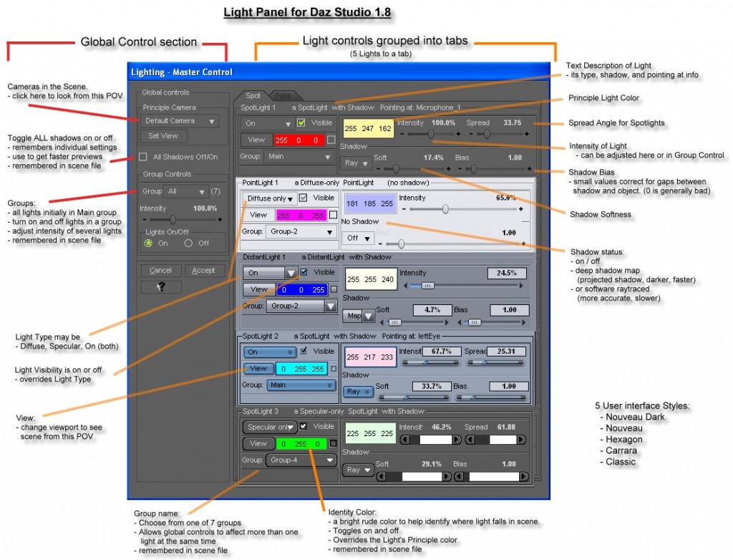The height and width of the screenshot is (560, 733).
Task: Open PointLight 1 shadow Off dropdown
Action: click(359, 238)
